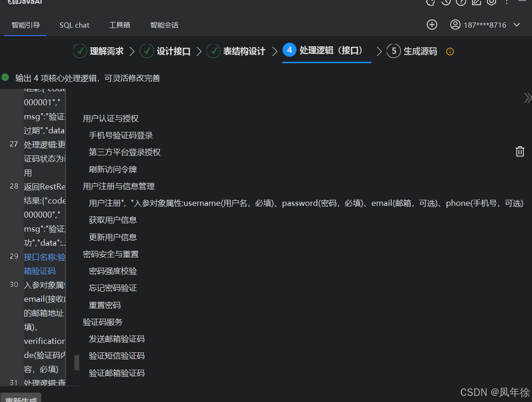This screenshot has height=402, width=532.
Task: Open the help icon in the title bar
Action: tap(461, 3)
